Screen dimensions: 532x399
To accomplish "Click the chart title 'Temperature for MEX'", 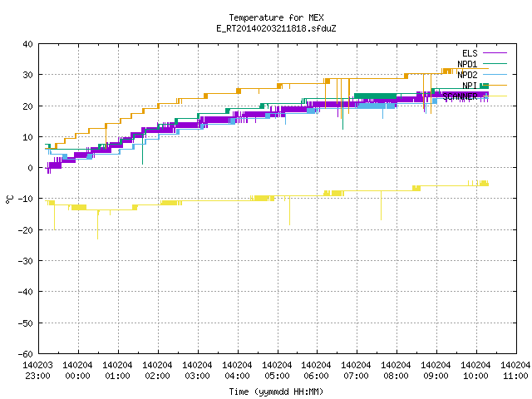I will 276,17.
